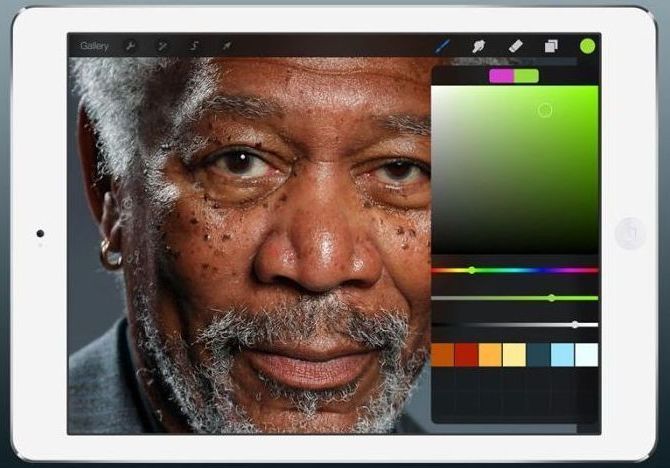Open the Gallery
Image resolution: width=670 pixels, height=468 pixels.
(94, 46)
